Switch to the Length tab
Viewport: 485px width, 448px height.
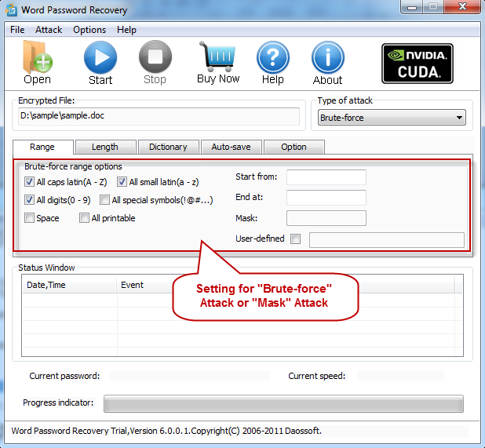pyautogui.click(x=105, y=147)
